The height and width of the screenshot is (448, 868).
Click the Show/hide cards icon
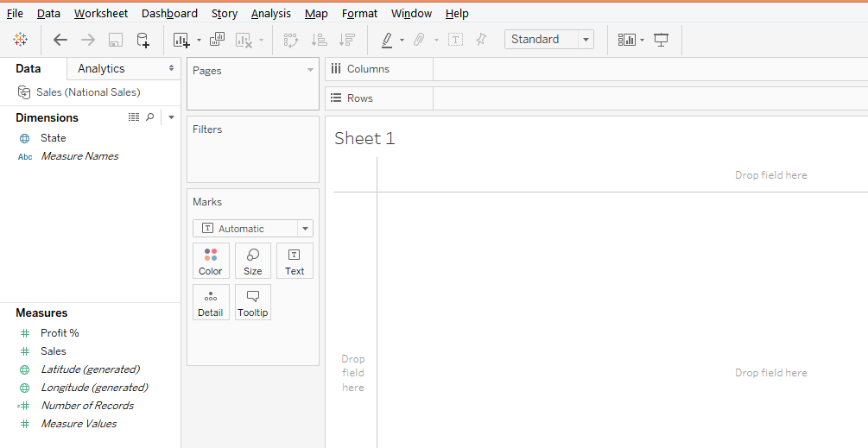point(627,39)
